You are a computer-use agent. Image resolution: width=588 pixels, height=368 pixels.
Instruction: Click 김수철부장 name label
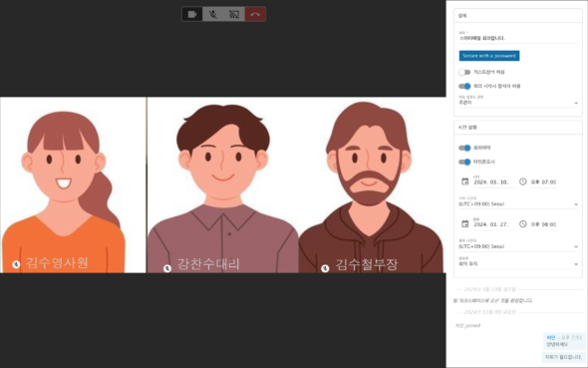[x=367, y=264]
